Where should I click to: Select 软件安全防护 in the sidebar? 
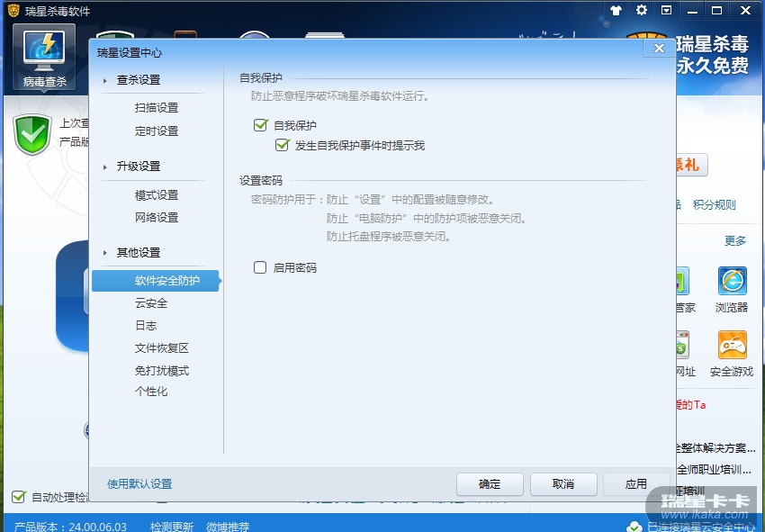[x=155, y=281]
